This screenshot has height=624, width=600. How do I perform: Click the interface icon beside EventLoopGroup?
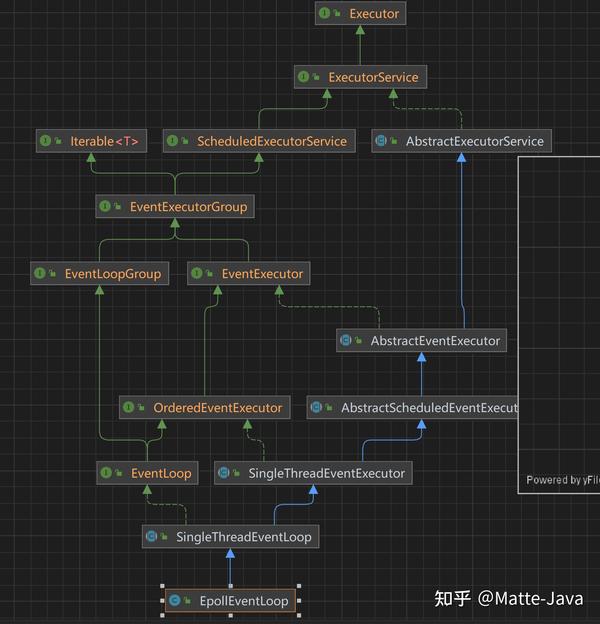(x=40, y=273)
